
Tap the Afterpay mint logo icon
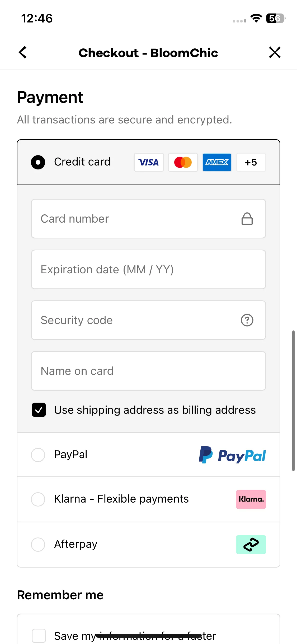(x=251, y=545)
